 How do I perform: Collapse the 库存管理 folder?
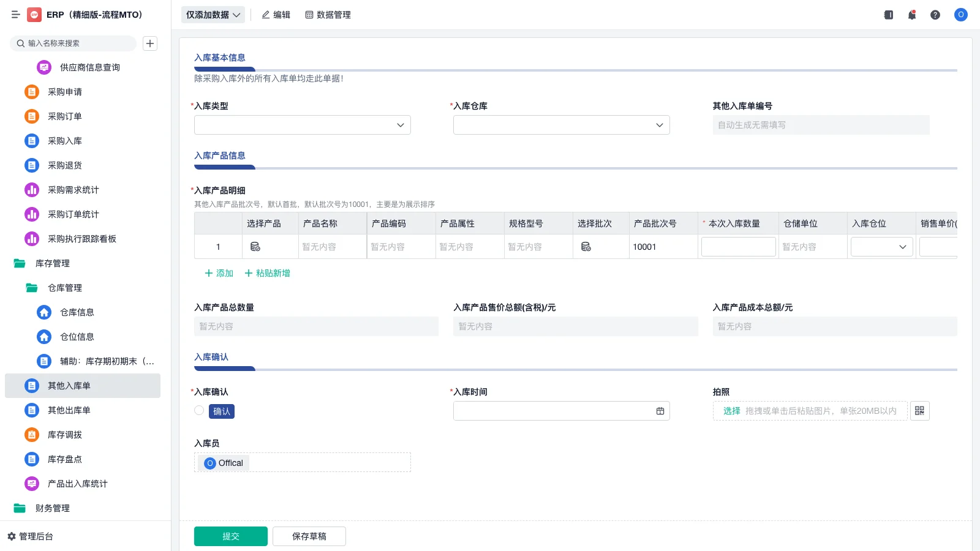(x=52, y=263)
